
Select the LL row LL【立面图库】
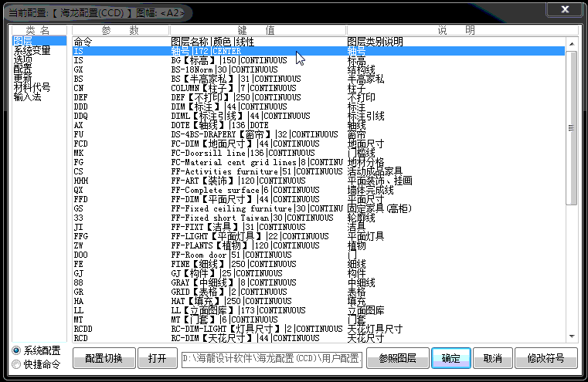319,310
